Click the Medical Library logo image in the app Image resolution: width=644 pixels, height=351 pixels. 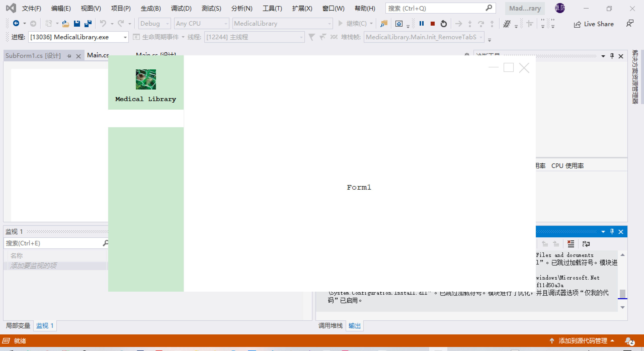(146, 79)
